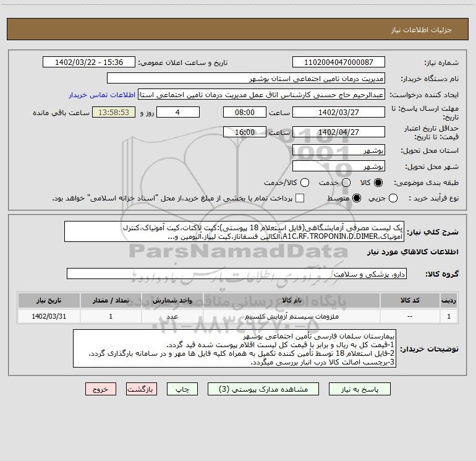Toggle the 'اسناد خزانه اسلامی' payment checkbox
The width and height of the screenshot is (476, 461).
pos(300,198)
